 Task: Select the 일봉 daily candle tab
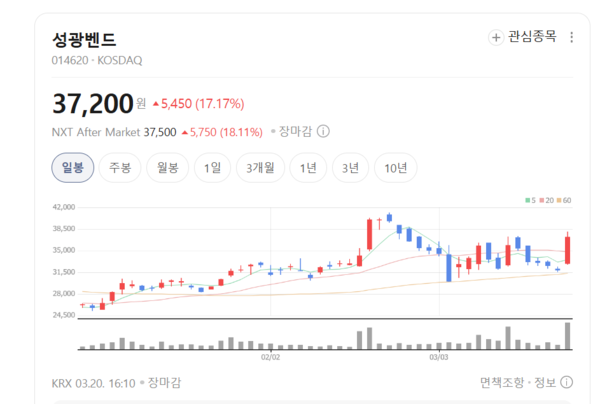72,168
